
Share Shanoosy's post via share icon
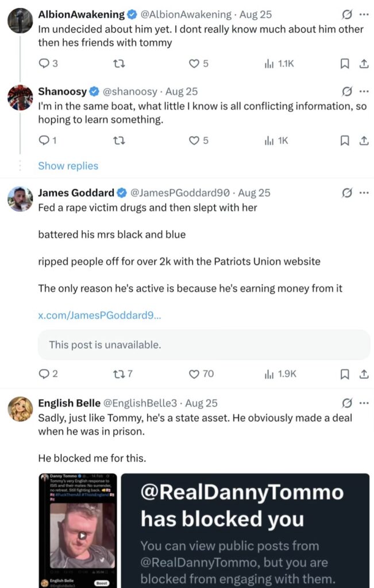pyautogui.click(x=364, y=141)
